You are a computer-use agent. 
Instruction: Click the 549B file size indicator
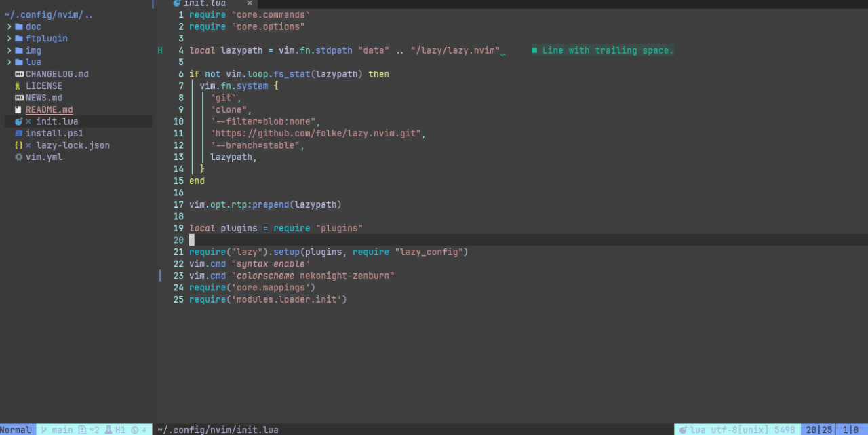pos(785,430)
